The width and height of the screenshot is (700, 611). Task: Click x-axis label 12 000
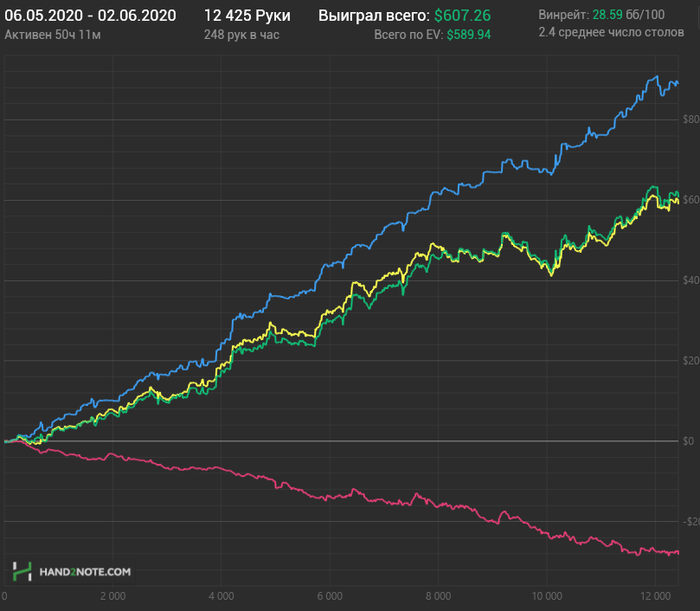click(x=655, y=596)
